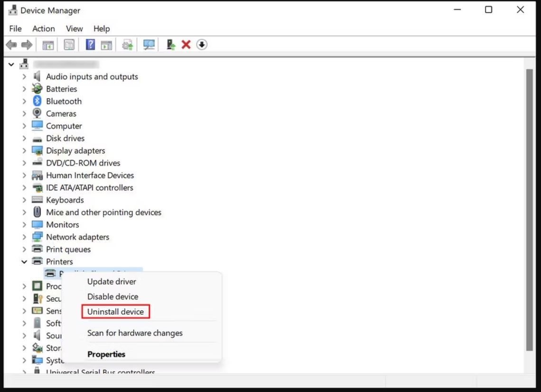This screenshot has width=541, height=392.
Task: Click the vertical scrollbar thumb
Action: pyautogui.click(x=529, y=210)
